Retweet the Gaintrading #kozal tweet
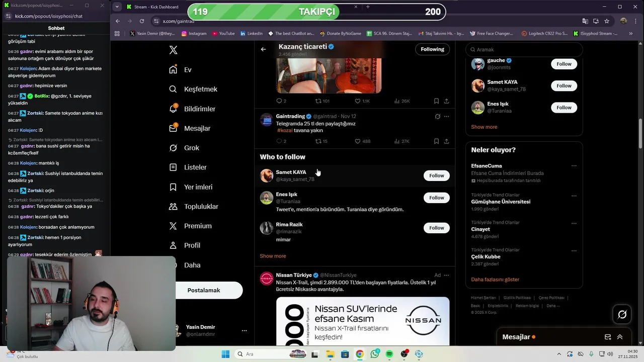Viewport: 644px width, 362px height. tap(318, 141)
